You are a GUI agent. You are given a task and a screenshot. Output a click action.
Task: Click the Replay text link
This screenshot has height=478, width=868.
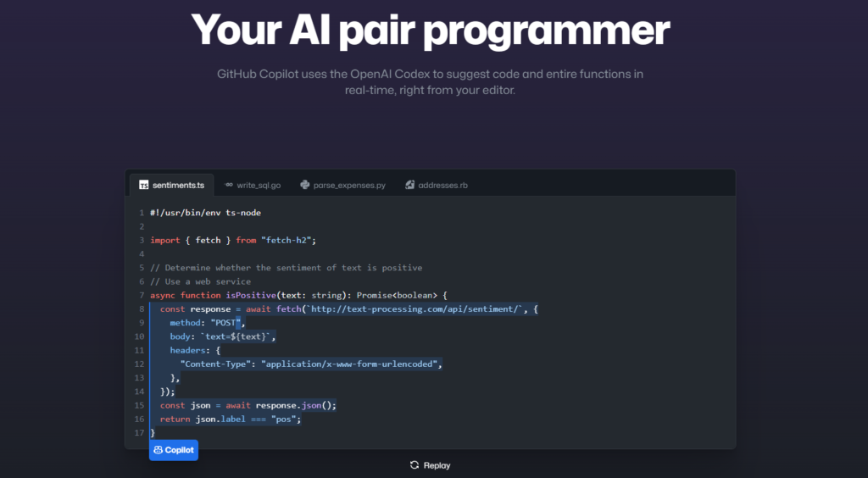(x=437, y=465)
